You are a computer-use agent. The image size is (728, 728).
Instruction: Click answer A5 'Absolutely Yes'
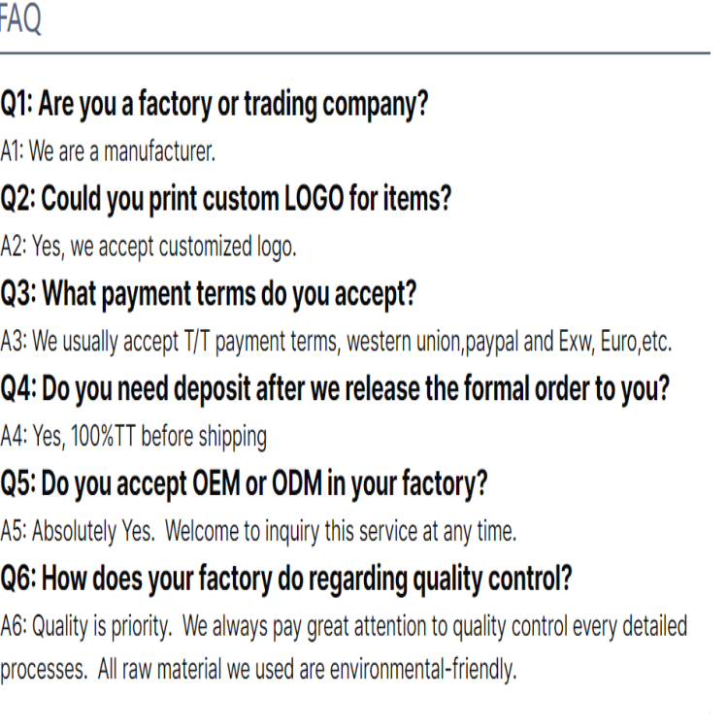[x=78, y=531]
